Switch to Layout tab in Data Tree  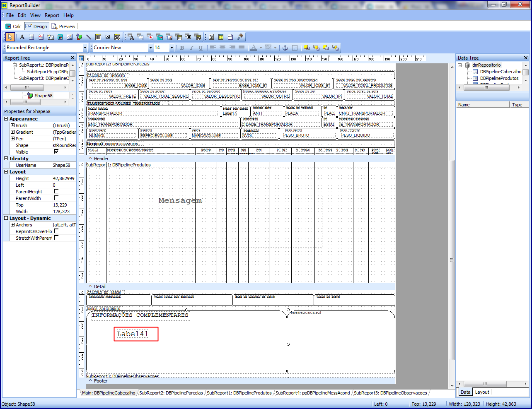(482, 392)
